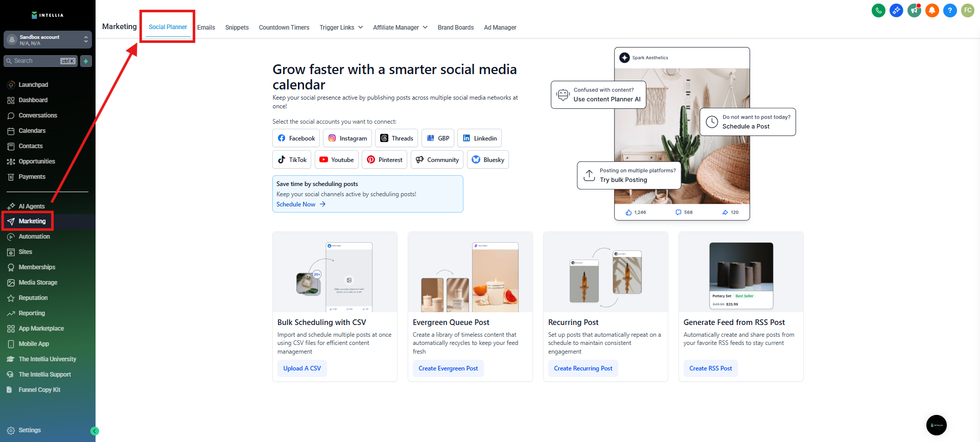Open Automation in the sidebar
The height and width of the screenshot is (442, 980).
[34, 237]
